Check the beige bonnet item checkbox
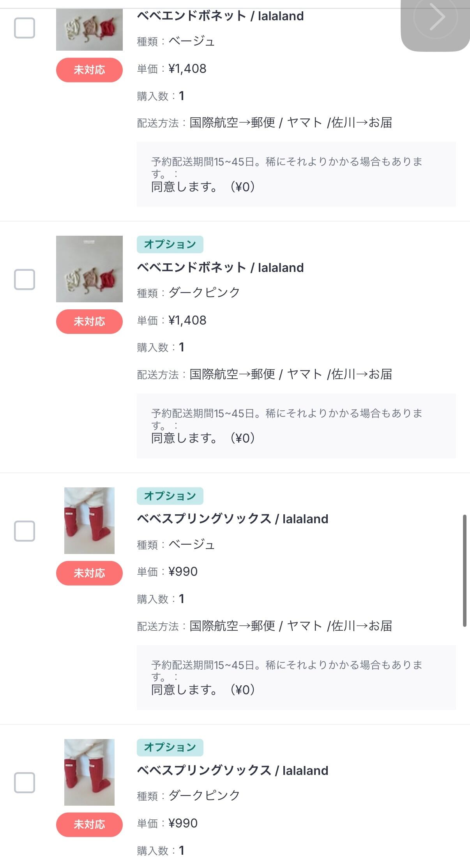The image size is (470, 868). [x=25, y=28]
